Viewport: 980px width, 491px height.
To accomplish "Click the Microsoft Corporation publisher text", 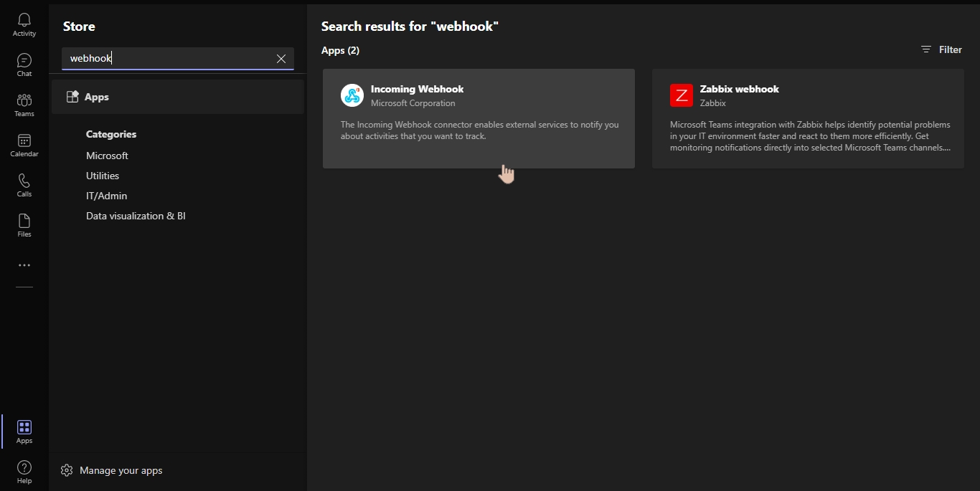I will tap(413, 103).
